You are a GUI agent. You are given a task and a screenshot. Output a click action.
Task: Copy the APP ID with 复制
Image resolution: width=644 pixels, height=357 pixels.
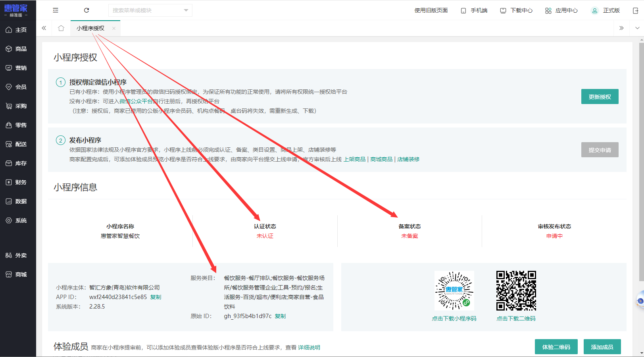[156, 297]
